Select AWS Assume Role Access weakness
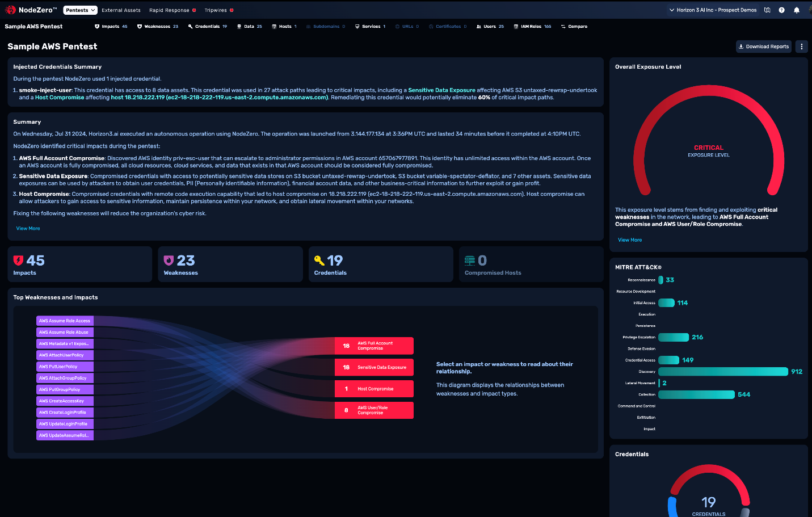 pos(65,321)
